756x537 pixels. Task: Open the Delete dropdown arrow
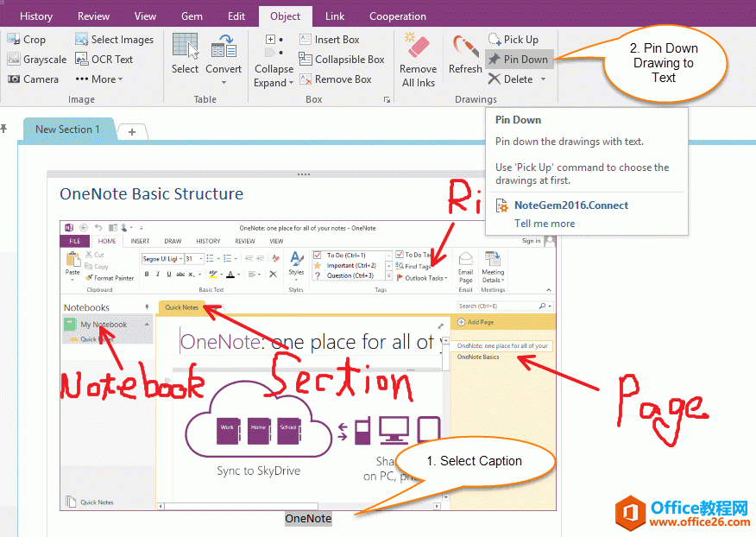click(544, 79)
